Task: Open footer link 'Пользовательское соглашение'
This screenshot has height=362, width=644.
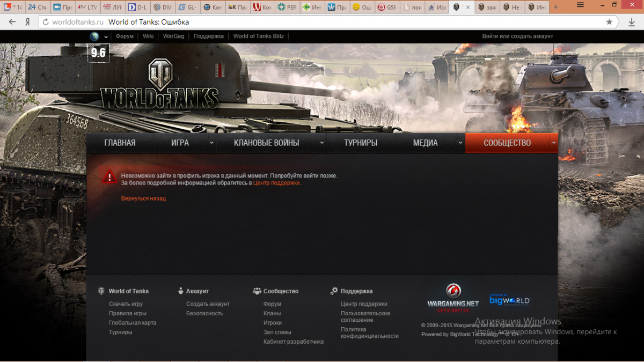Action: coord(365,316)
